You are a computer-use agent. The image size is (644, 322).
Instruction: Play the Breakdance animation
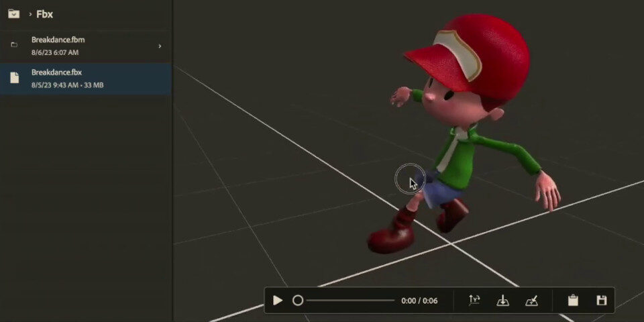(278, 301)
